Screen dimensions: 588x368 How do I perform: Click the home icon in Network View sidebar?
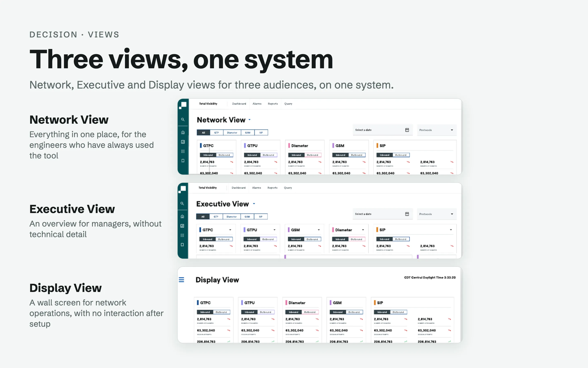(x=183, y=132)
